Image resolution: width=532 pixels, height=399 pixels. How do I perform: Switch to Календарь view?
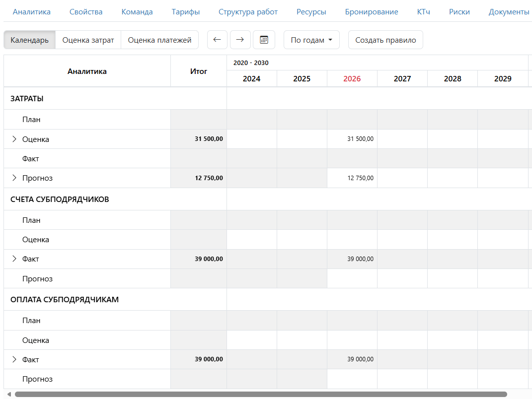coord(29,40)
